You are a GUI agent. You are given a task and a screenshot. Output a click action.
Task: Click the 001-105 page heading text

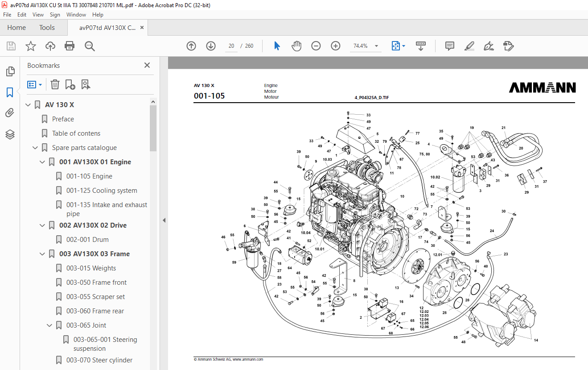pyautogui.click(x=209, y=96)
